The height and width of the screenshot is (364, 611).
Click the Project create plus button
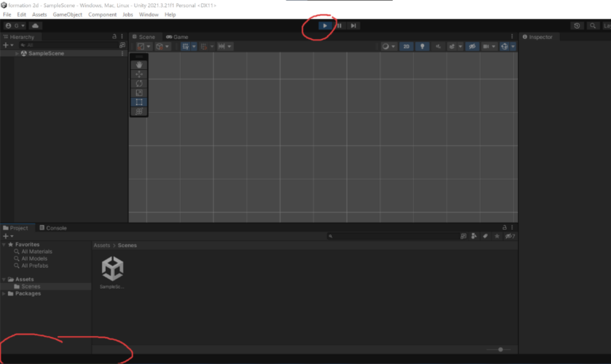8,236
